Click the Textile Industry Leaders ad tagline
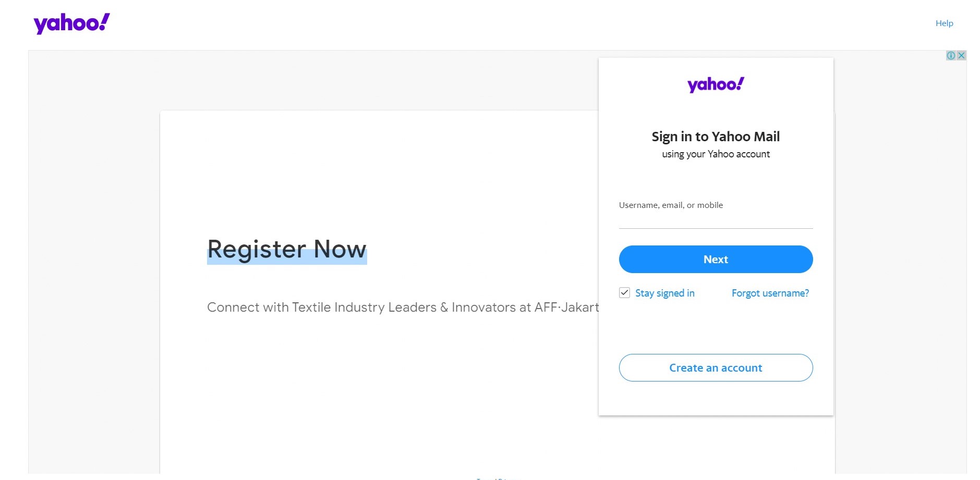 [x=403, y=307]
